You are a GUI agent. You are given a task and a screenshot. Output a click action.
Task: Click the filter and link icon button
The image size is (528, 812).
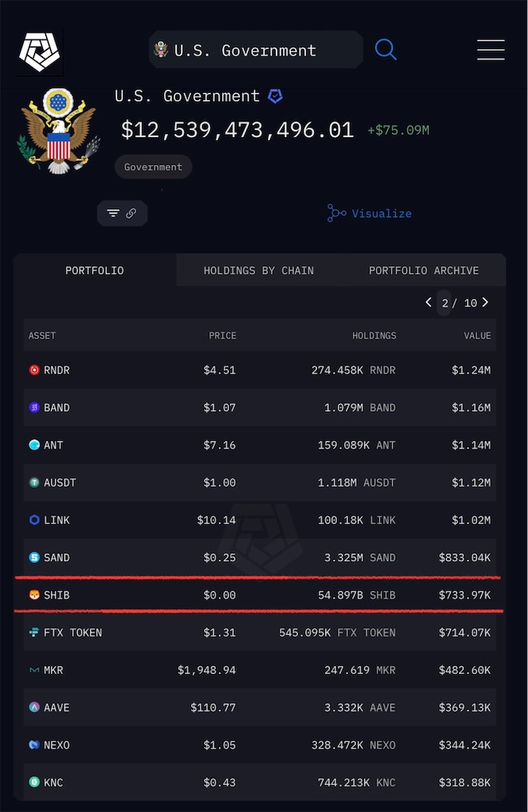tap(122, 213)
